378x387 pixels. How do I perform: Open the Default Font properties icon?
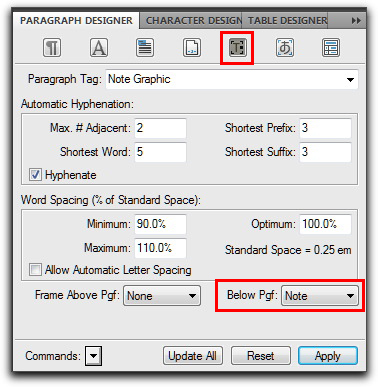[x=99, y=48]
